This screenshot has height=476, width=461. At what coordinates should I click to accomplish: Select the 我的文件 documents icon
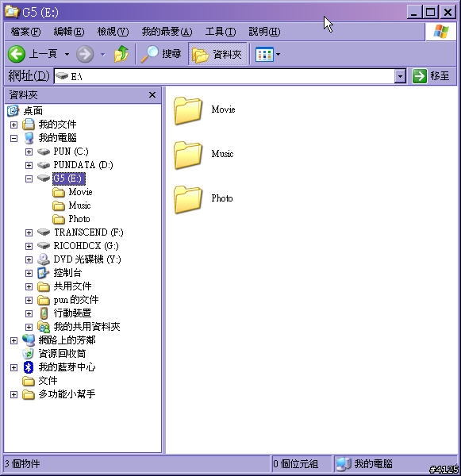pos(29,125)
